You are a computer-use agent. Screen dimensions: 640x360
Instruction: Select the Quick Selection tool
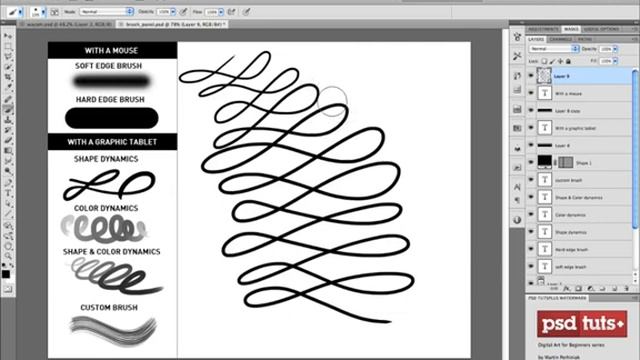click(x=8, y=67)
